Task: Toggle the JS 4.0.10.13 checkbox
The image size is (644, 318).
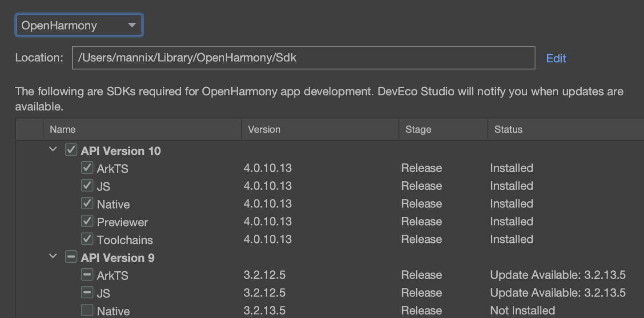Action: coord(87,186)
